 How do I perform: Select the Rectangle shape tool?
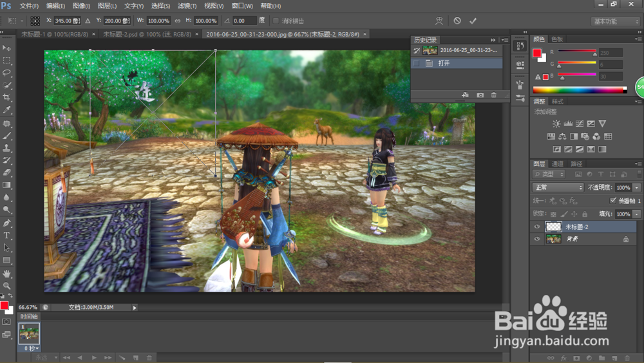pos(6,260)
